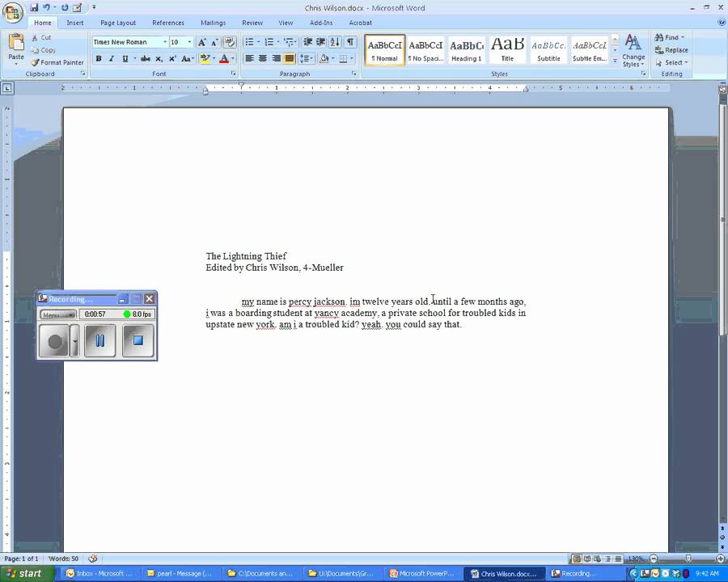This screenshot has width=728, height=582.
Task: Activate Format Painter
Action: coord(57,62)
